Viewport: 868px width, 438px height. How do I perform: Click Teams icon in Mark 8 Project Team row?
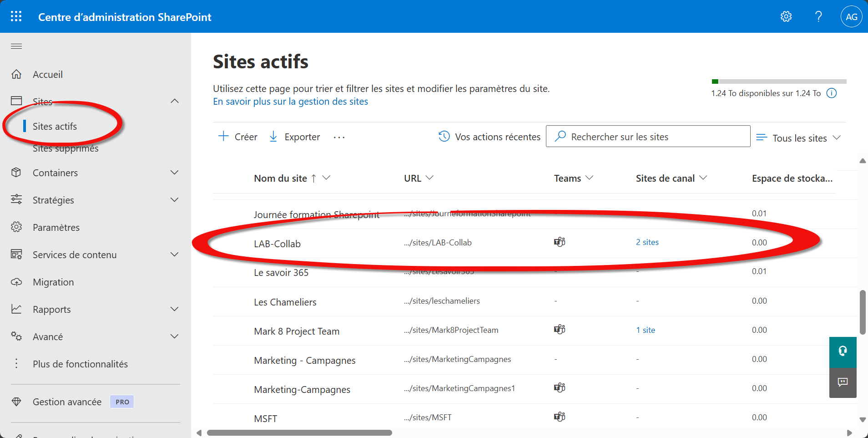559,330
